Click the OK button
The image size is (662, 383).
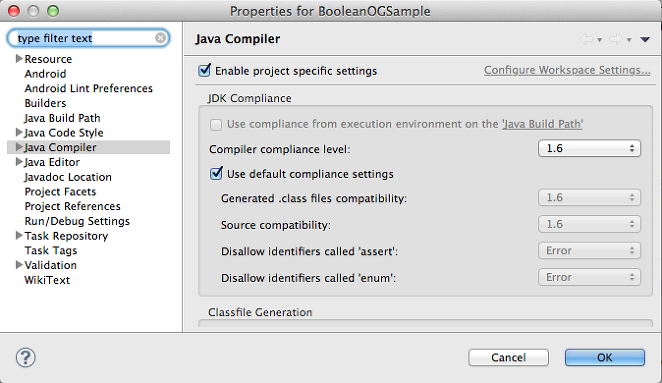(x=605, y=358)
